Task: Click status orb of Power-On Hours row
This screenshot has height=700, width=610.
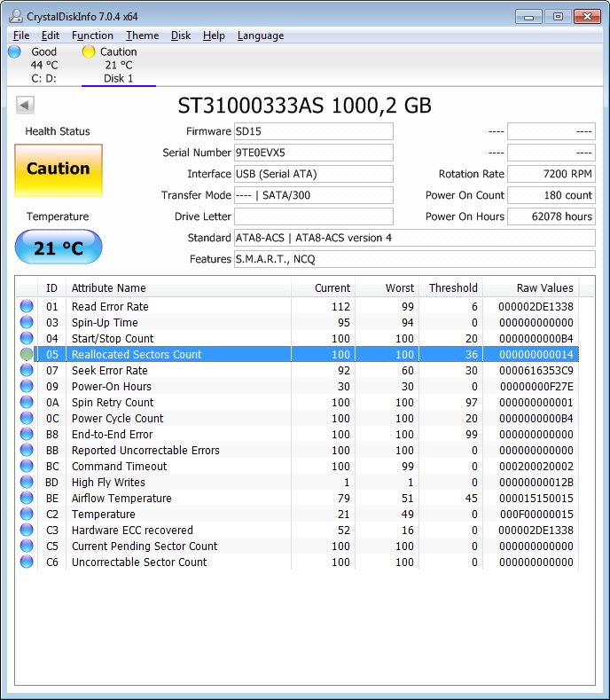Action: [27, 386]
